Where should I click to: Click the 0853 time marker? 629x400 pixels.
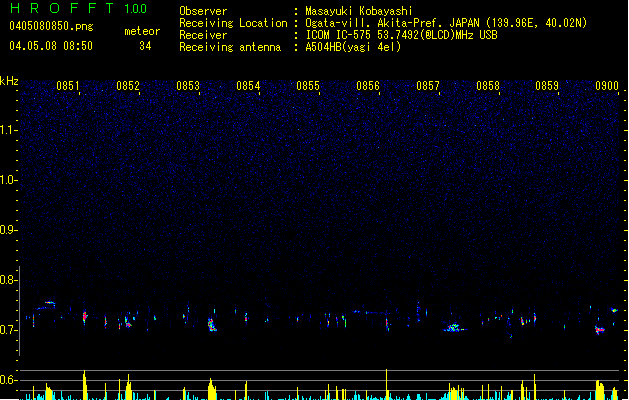188,86
